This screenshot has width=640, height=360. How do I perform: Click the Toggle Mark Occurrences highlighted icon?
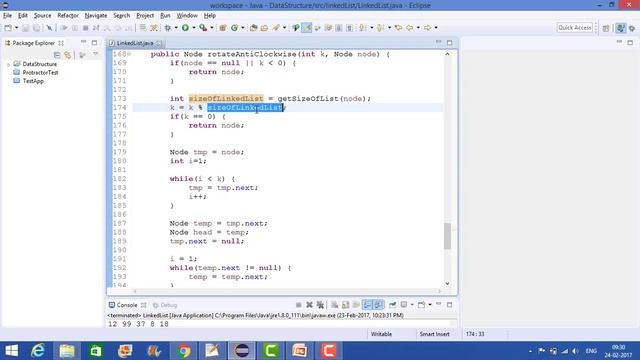point(307,28)
